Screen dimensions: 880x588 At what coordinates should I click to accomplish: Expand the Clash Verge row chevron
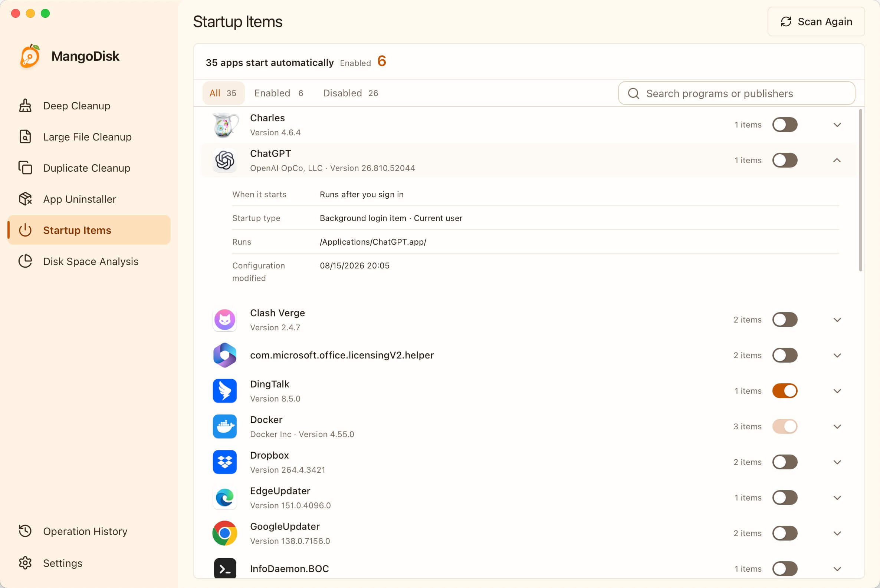pos(837,320)
